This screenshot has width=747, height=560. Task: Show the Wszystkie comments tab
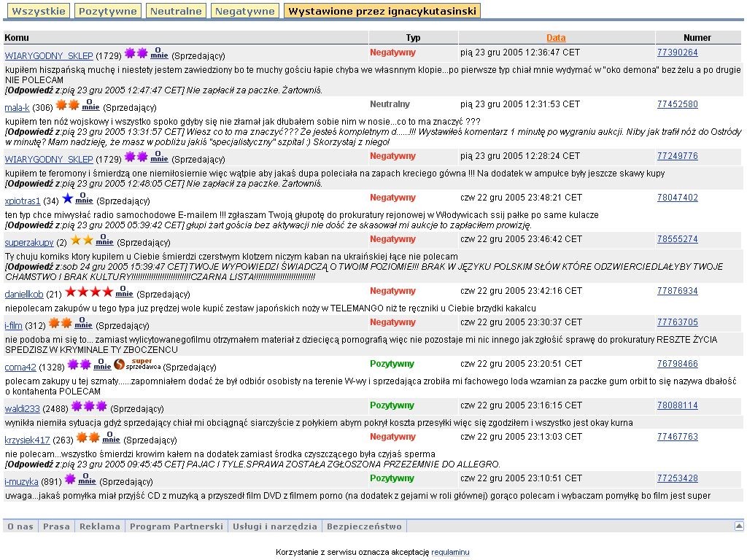coord(39,11)
